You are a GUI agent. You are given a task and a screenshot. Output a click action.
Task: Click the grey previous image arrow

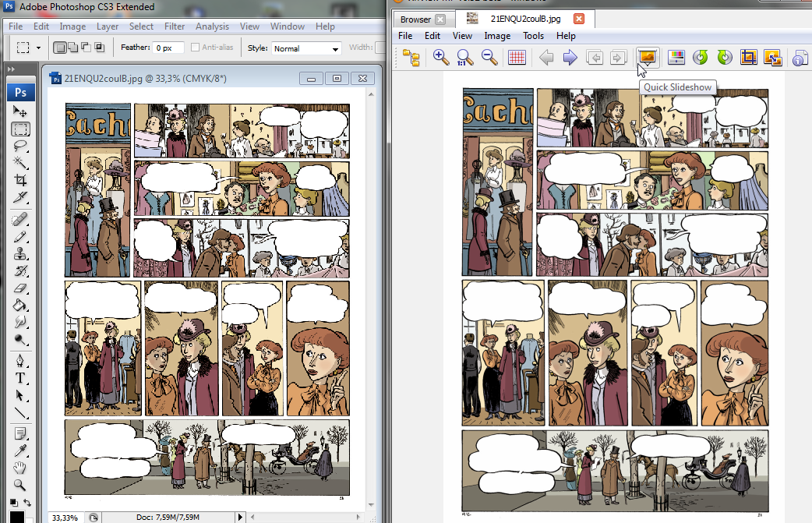coord(545,57)
